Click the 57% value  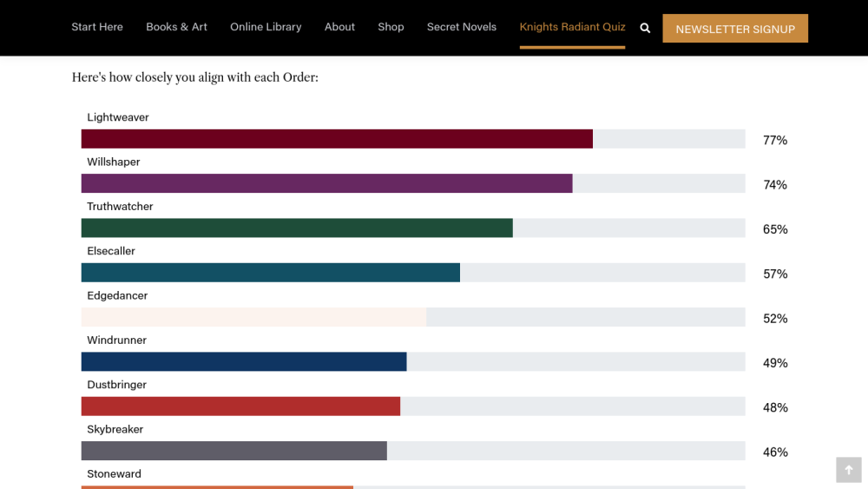pos(775,274)
